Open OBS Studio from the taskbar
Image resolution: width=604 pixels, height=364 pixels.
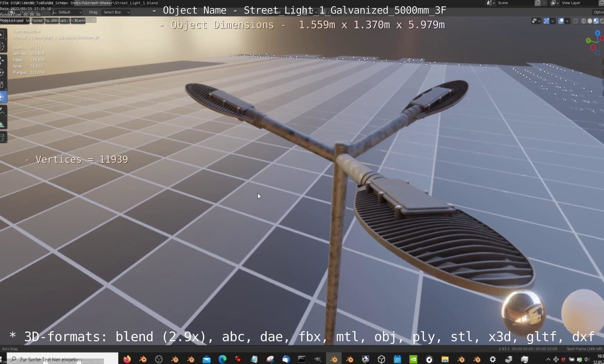[159, 359]
